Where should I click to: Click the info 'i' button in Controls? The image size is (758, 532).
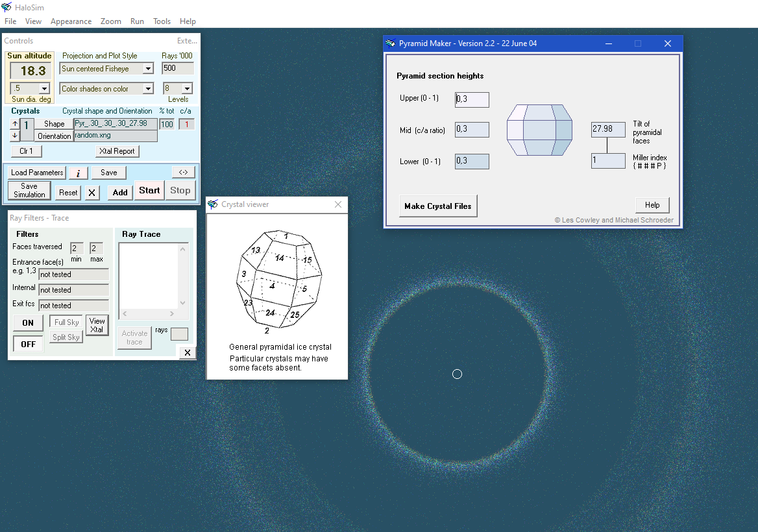coord(78,173)
